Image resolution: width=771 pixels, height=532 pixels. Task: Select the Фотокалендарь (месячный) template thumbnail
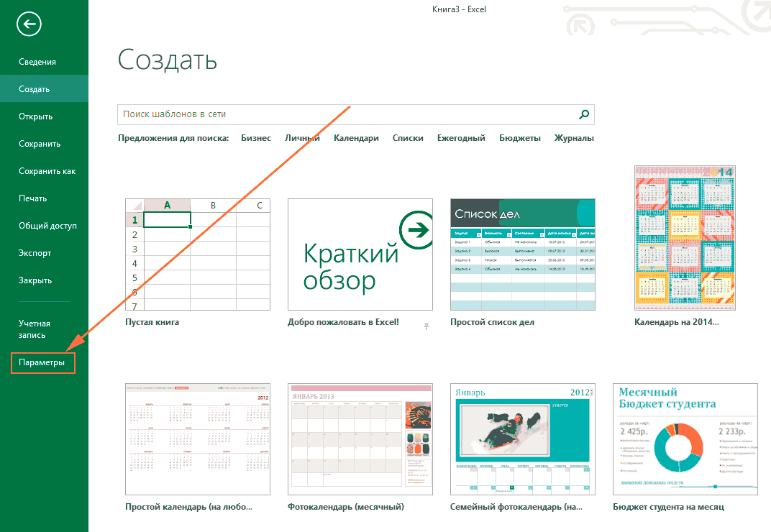tap(360, 439)
